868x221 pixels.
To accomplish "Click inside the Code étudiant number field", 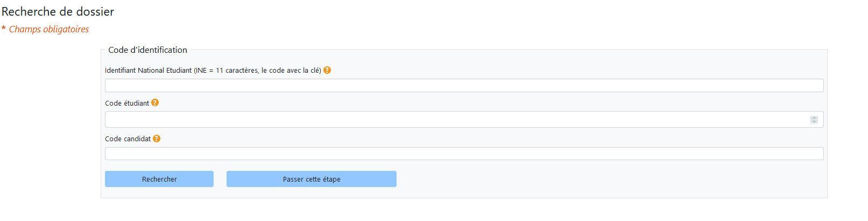I will pos(452,120).
